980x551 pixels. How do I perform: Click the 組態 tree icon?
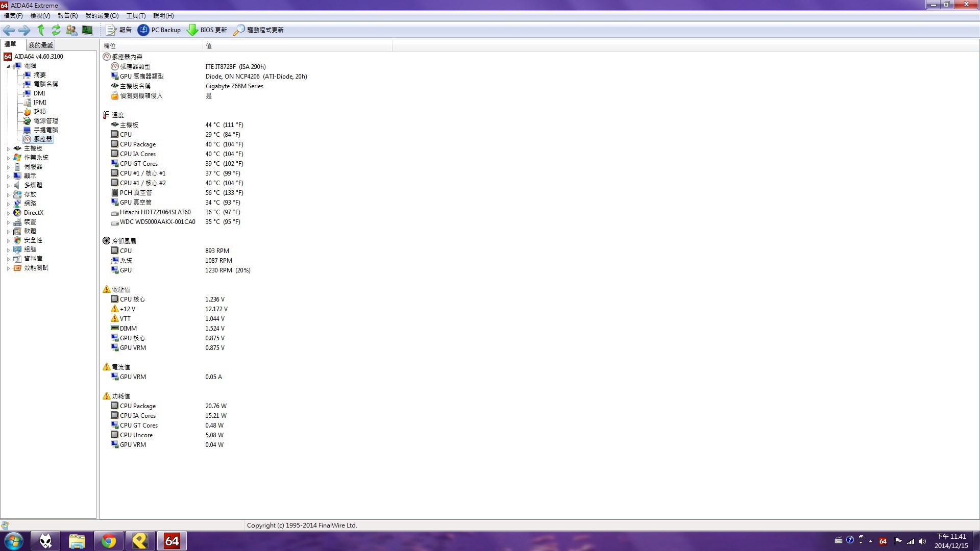(x=17, y=249)
